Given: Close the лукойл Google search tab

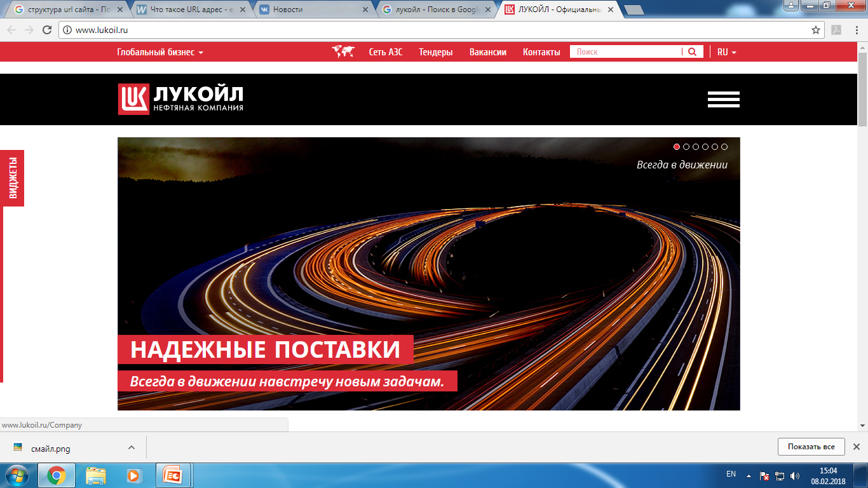Looking at the screenshot, I should tap(488, 10).
